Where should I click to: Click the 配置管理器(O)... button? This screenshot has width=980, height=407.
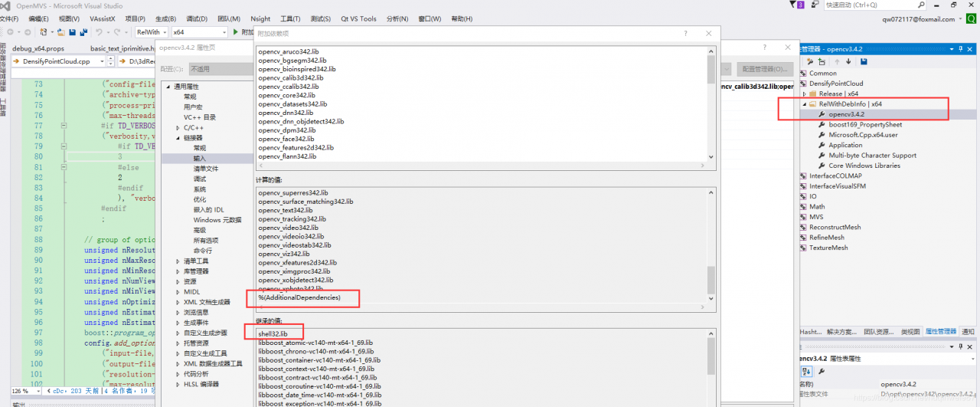(766, 69)
